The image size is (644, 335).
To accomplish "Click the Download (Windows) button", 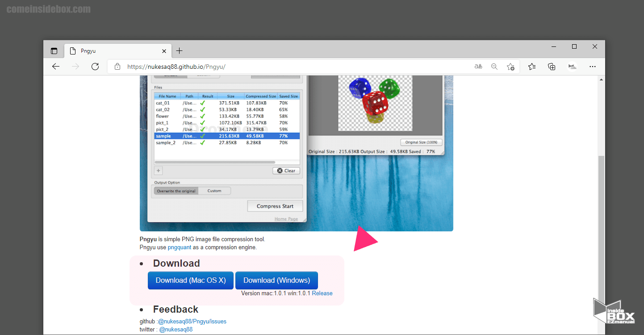I will click(276, 281).
